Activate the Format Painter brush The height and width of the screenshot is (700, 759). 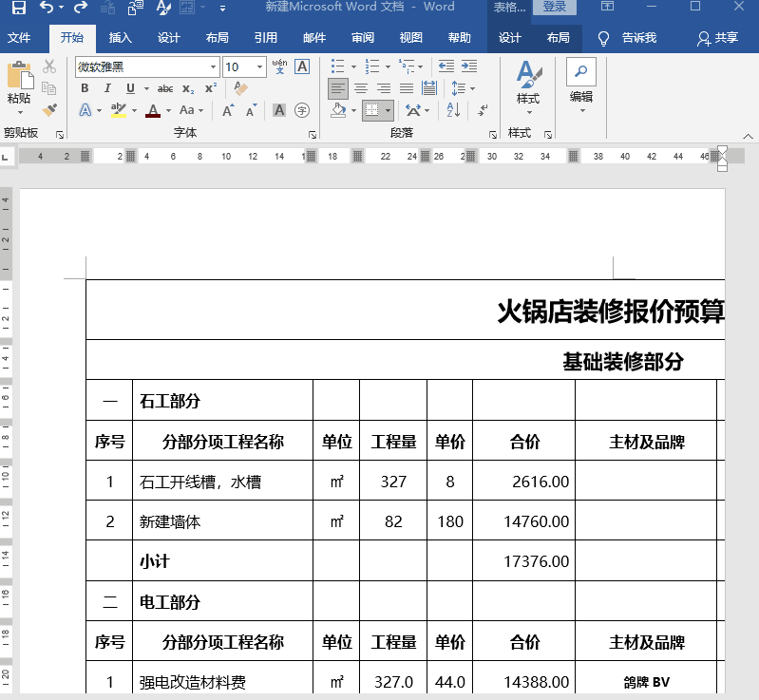[48, 110]
